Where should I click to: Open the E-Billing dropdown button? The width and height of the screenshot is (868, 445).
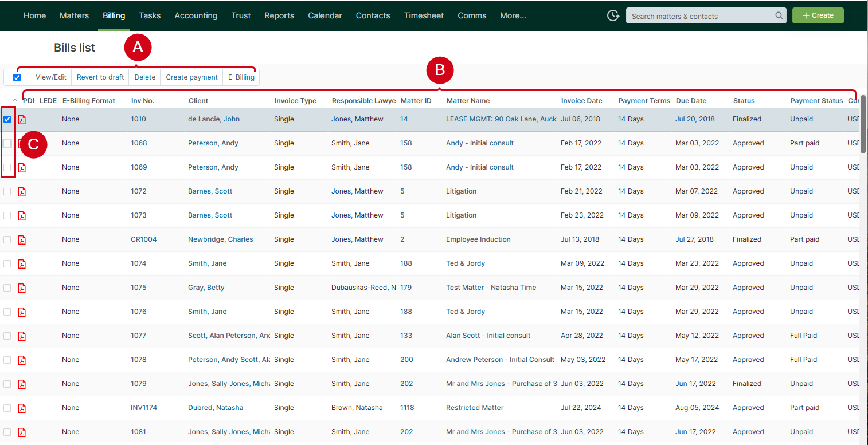(241, 77)
